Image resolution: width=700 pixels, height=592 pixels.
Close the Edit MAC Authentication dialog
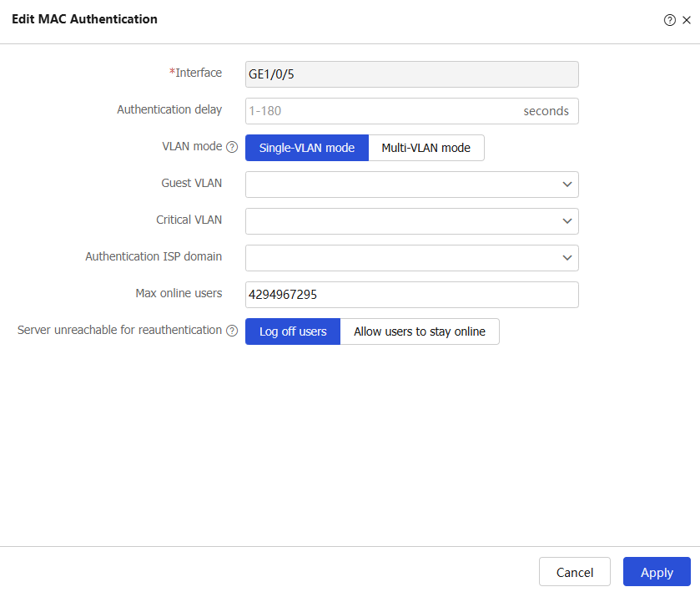pos(687,20)
